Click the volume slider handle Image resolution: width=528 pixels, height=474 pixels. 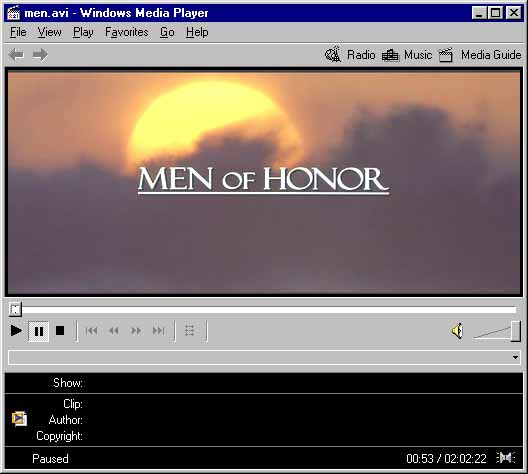[x=516, y=331]
